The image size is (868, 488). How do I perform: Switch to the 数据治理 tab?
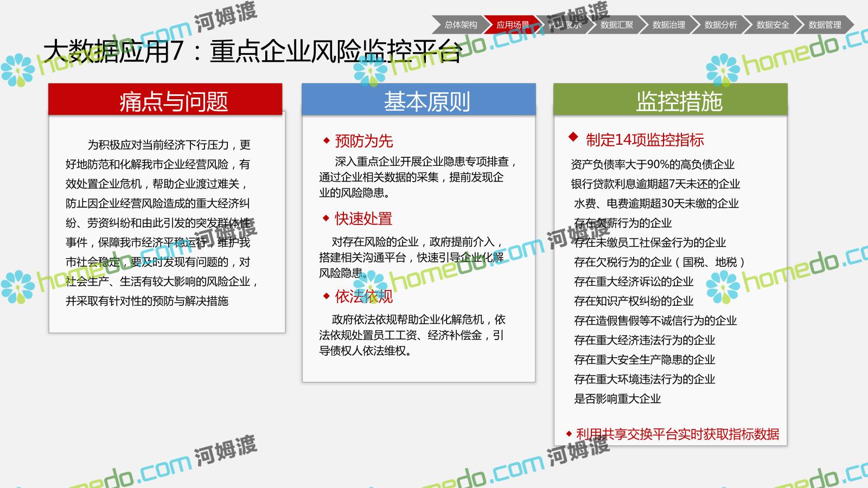tap(668, 25)
